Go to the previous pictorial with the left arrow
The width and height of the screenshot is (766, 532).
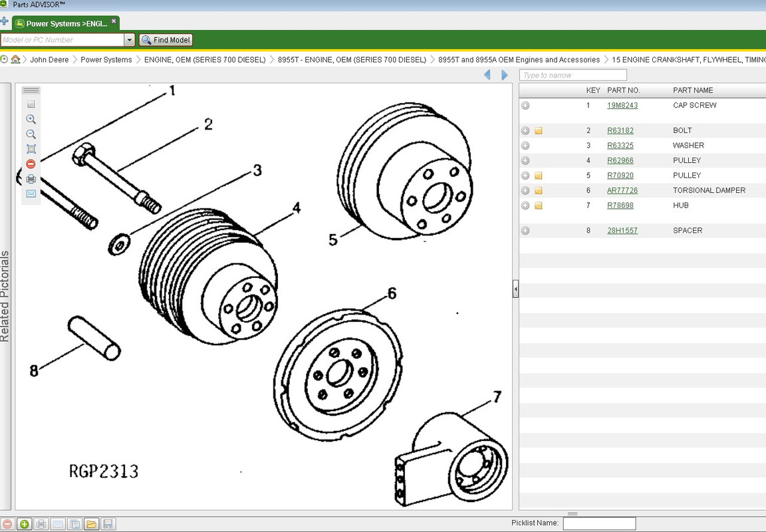(x=487, y=74)
